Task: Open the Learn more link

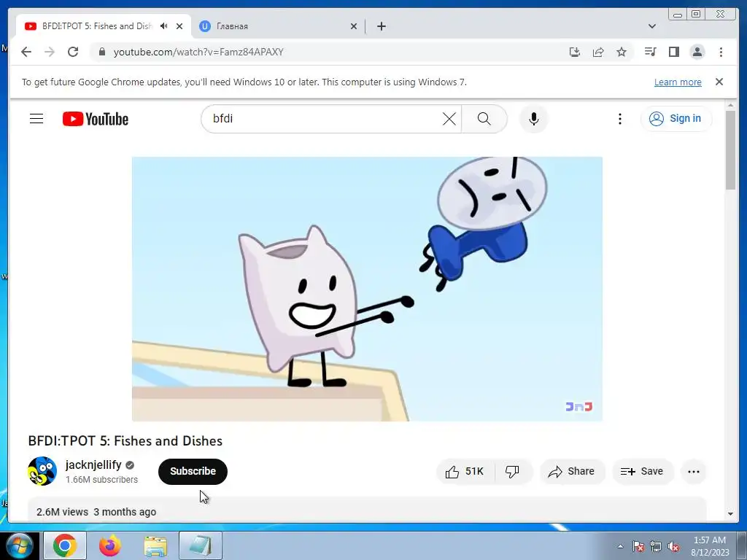Action: click(x=678, y=82)
